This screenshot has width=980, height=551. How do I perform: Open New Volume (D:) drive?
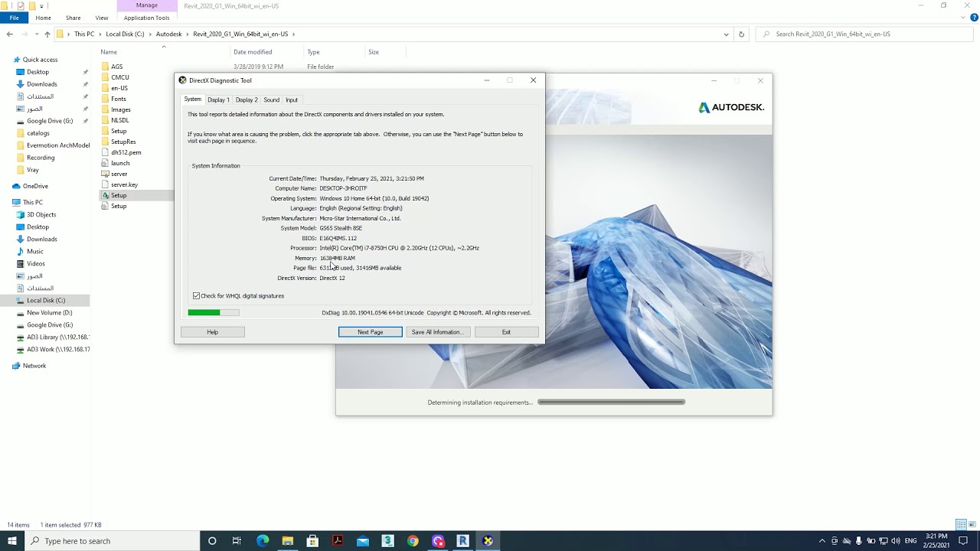(x=49, y=312)
